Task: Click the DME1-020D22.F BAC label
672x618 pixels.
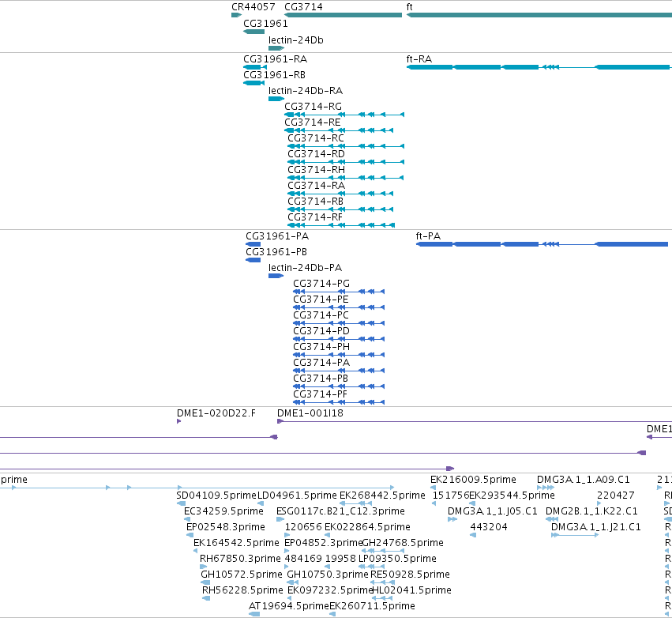Action: [216, 414]
